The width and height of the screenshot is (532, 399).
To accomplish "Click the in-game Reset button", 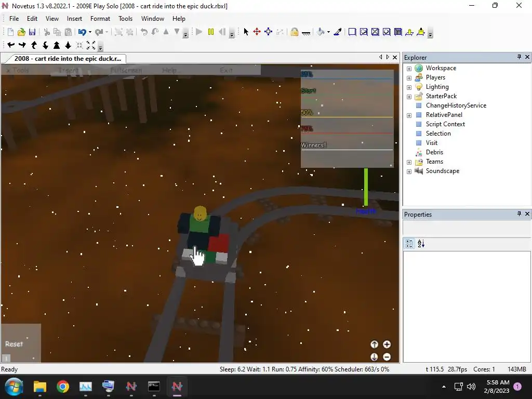I will coord(14,344).
